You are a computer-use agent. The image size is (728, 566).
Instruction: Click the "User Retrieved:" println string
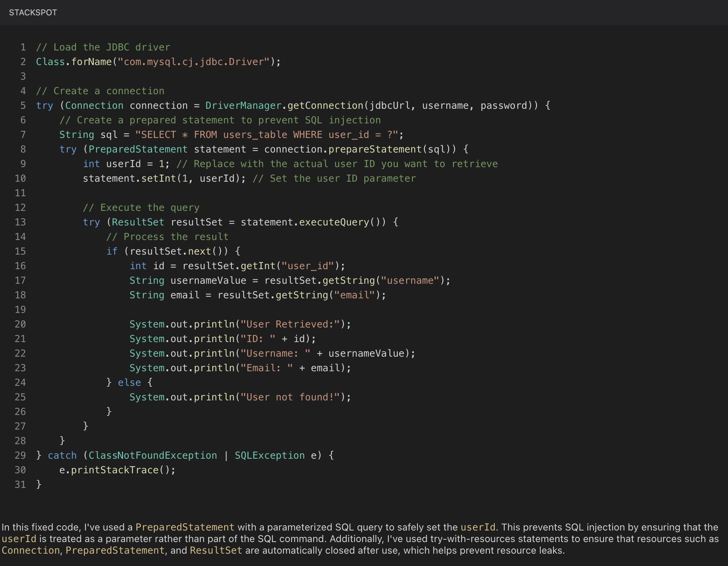(x=290, y=324)
